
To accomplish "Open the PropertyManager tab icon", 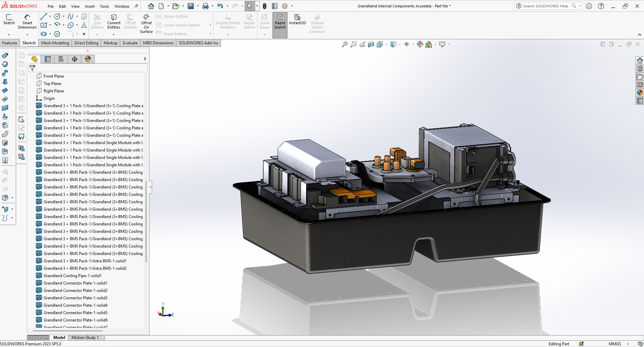I will point(48,59).
